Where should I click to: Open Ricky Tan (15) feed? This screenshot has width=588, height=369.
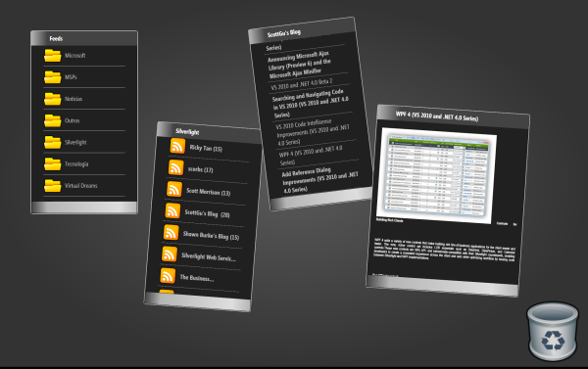click(206, 149)
